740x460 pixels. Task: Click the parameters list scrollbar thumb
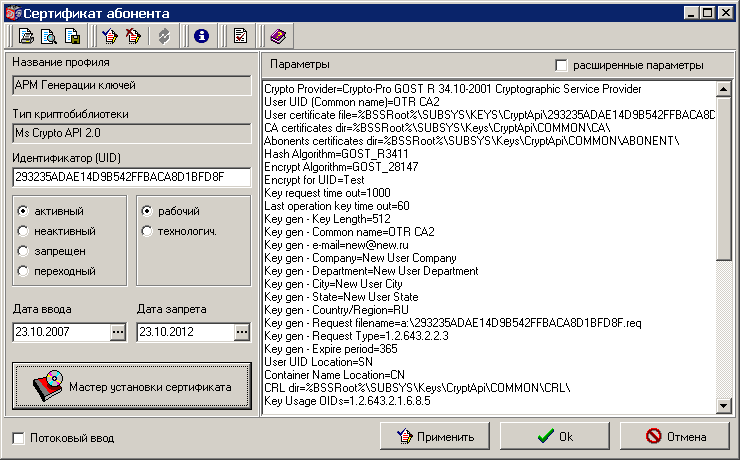pyautogui.click(x=723, y=178)
